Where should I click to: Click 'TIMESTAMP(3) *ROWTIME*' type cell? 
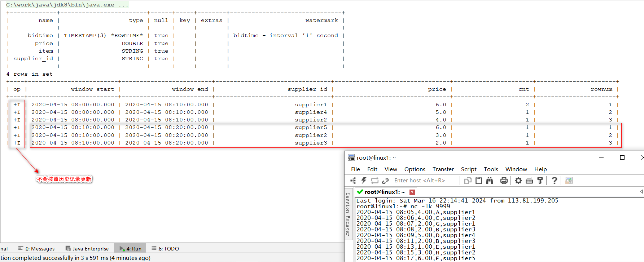pos(104,36)
